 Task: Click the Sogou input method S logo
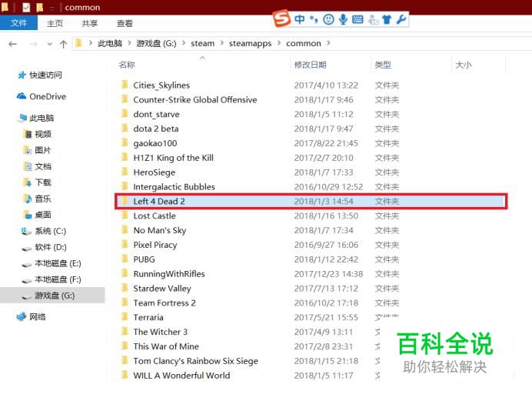click(281, 18)
